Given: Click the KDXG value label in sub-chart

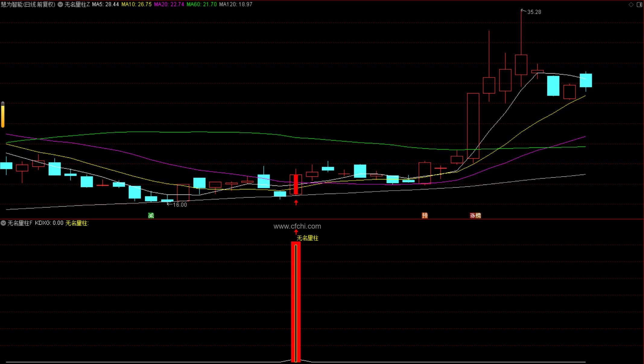Looking at the screenshot, I should [49, 223].
